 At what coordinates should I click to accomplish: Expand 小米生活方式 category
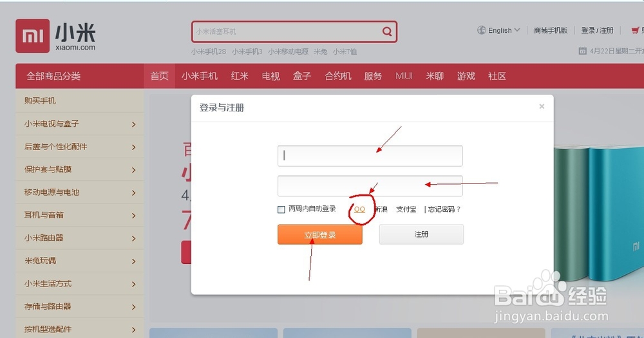pos(80,284)
